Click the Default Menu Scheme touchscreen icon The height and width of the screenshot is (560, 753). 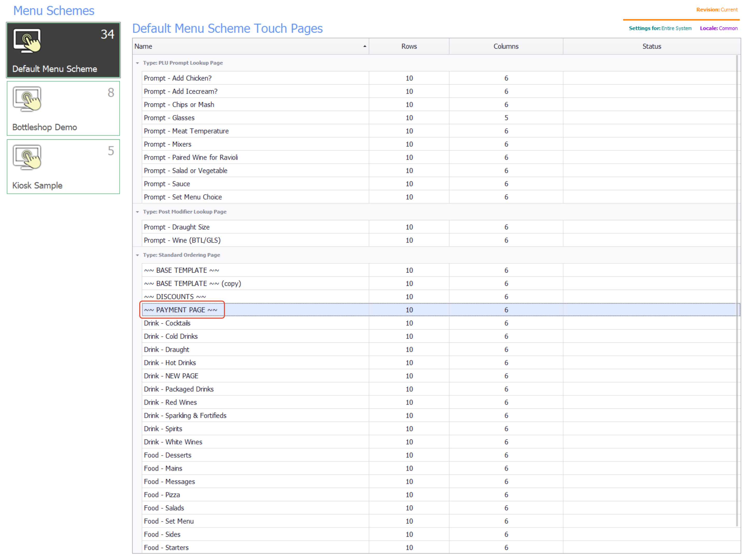pyautogui.click(x=27, y=41)
